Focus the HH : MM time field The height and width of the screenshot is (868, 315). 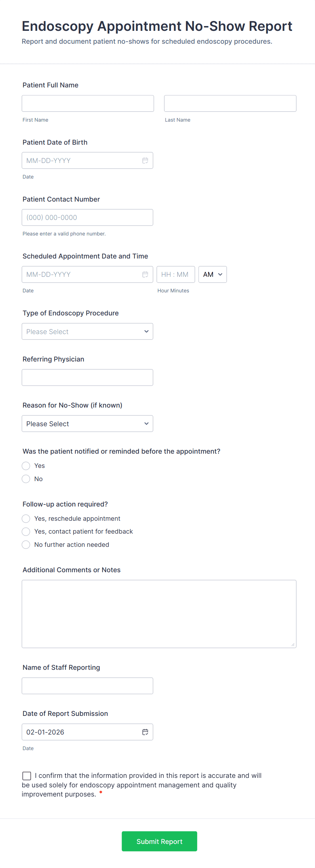175,274
